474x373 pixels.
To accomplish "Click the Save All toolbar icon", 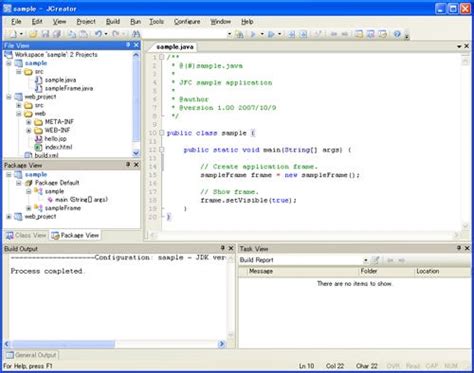I will [57, 34].
